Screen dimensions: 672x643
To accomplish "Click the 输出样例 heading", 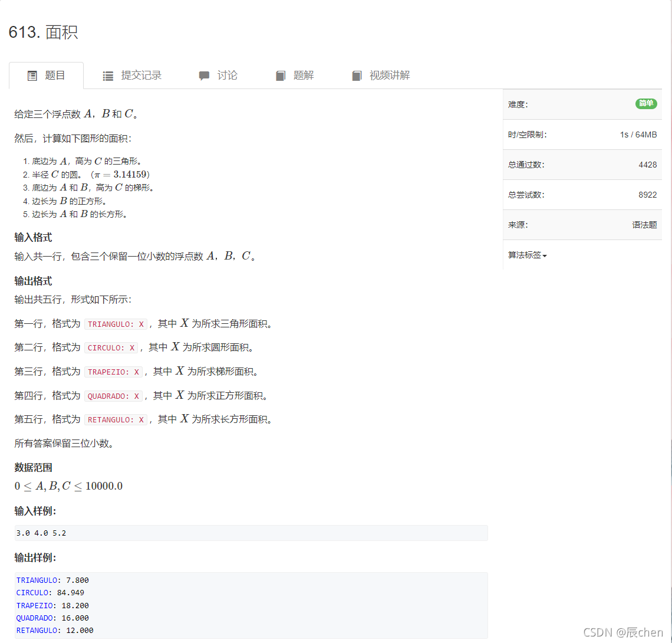I will coord(35,558).
